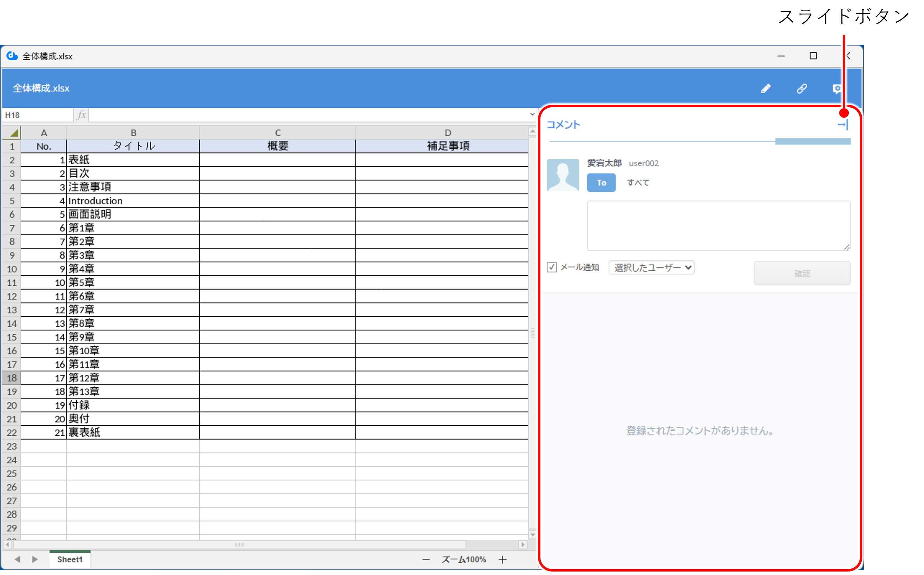Viewport: 924px width, 575px height.
Task: Open the comment settings gear icon
Action: (837, 88)
